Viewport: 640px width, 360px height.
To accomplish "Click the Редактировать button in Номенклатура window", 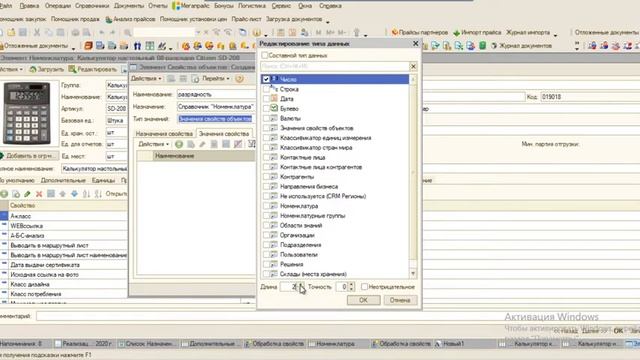I will [93, 69].
